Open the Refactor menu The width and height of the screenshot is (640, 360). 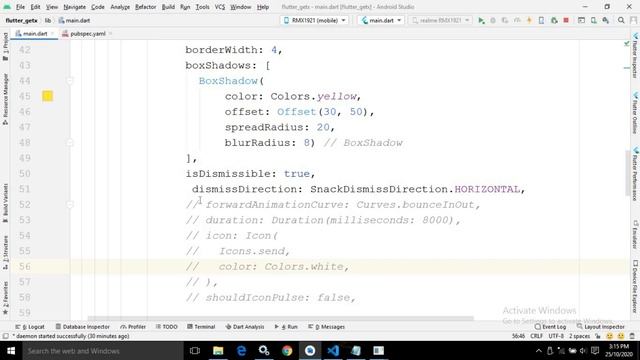pyautogui.click(x=146, y=7)
